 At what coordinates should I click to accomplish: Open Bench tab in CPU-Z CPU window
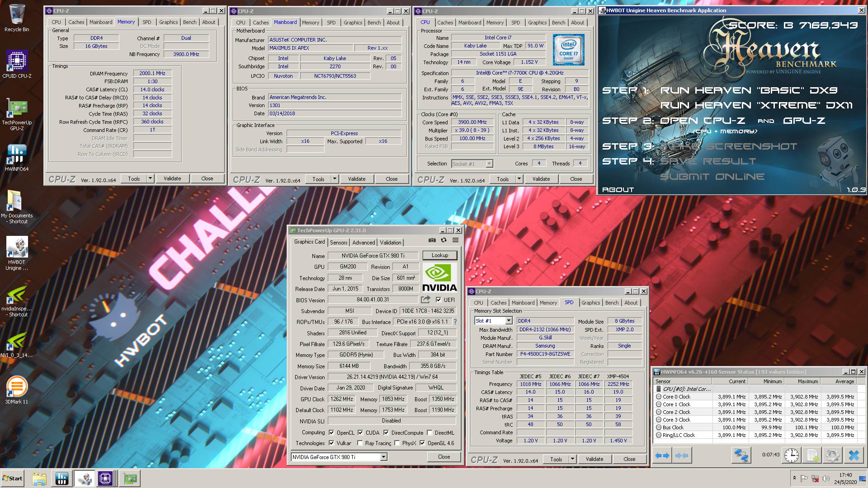click(558, 23)
